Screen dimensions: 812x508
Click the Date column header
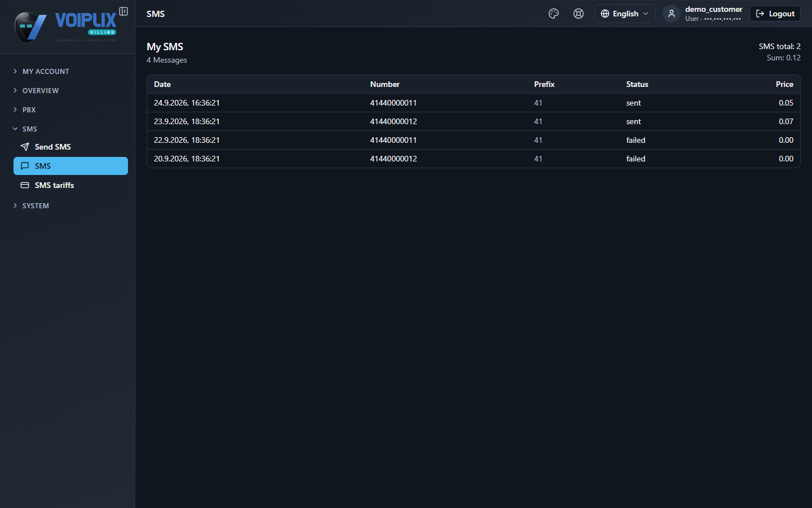coord(162,84)
